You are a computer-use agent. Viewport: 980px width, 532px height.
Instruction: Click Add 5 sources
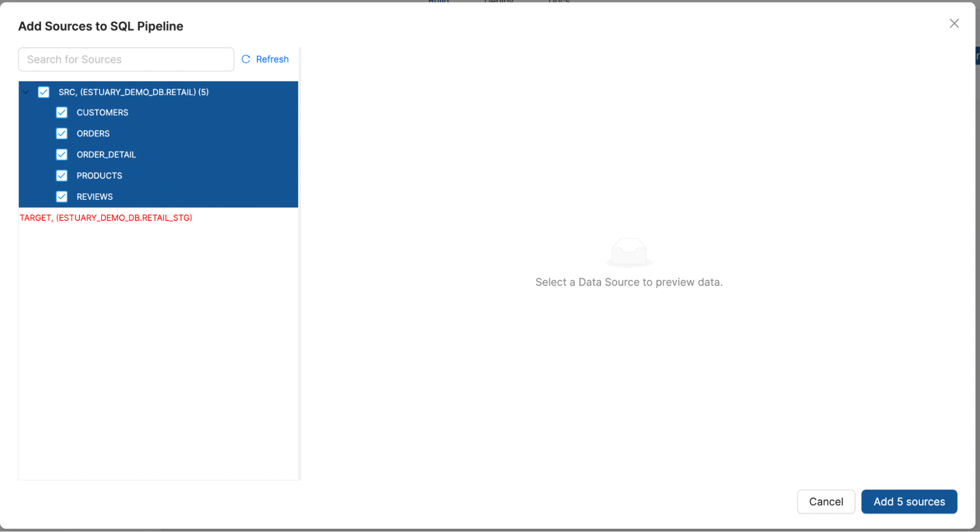[909, 502]
